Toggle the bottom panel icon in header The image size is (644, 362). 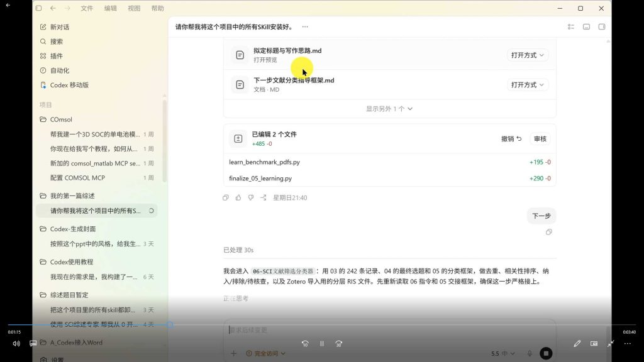[586, 26]
